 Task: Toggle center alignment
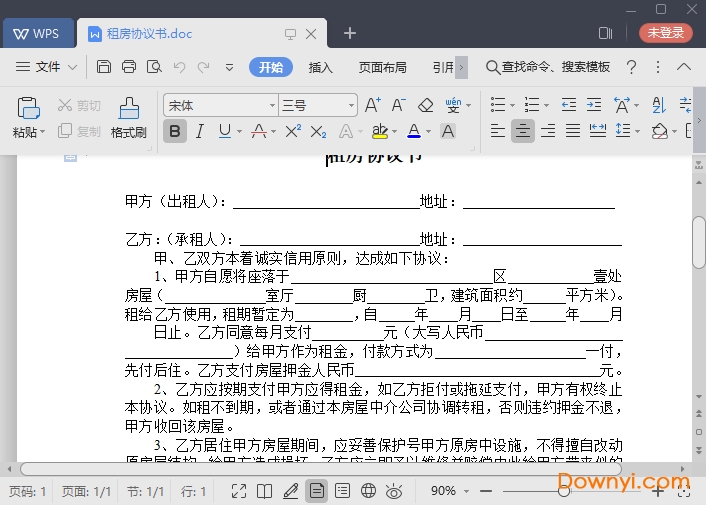pyautogui.click(x=523, y=131)
